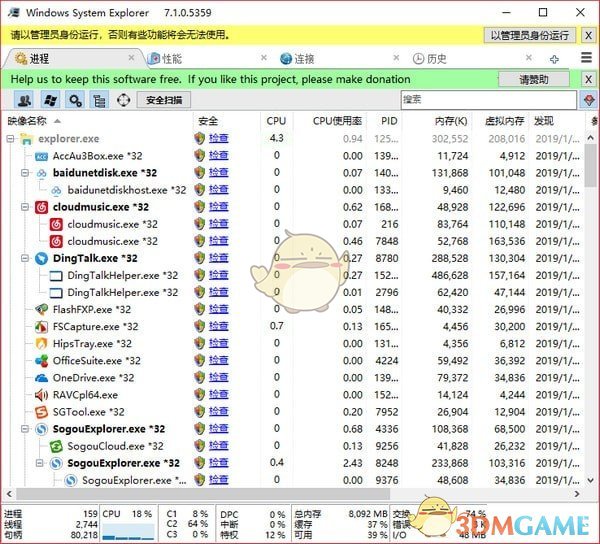
Task: Click into the 搜索 search field
Action: [x=488, y=100]
